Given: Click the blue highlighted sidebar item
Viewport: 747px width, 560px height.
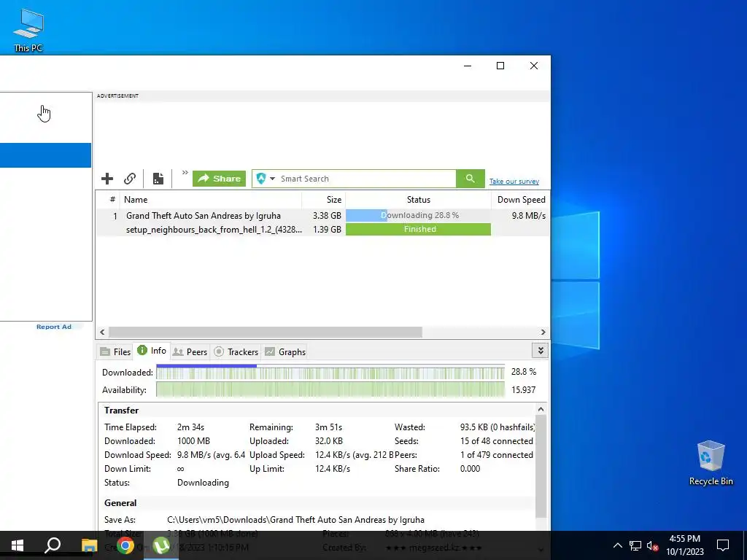Looking at the screenshot, I should [45, 155].
